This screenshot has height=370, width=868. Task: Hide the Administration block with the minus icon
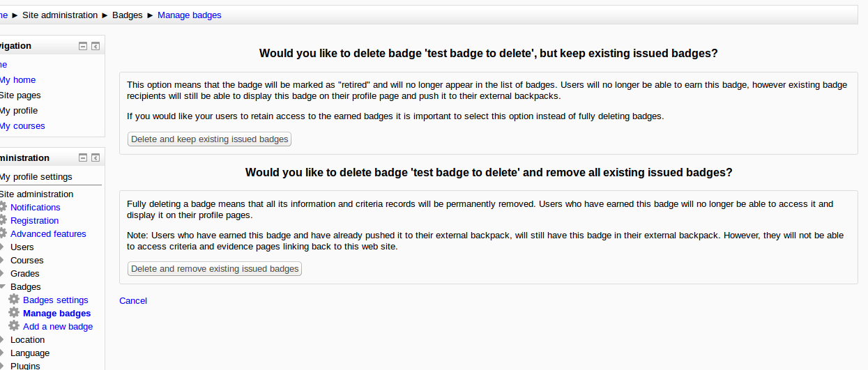(x=83, y=158)
